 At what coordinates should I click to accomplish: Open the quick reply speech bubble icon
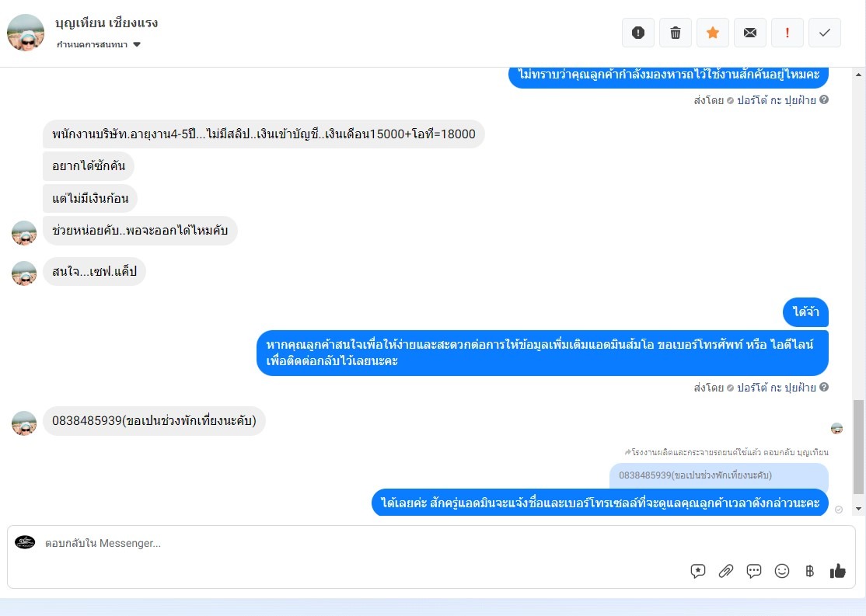754,571
